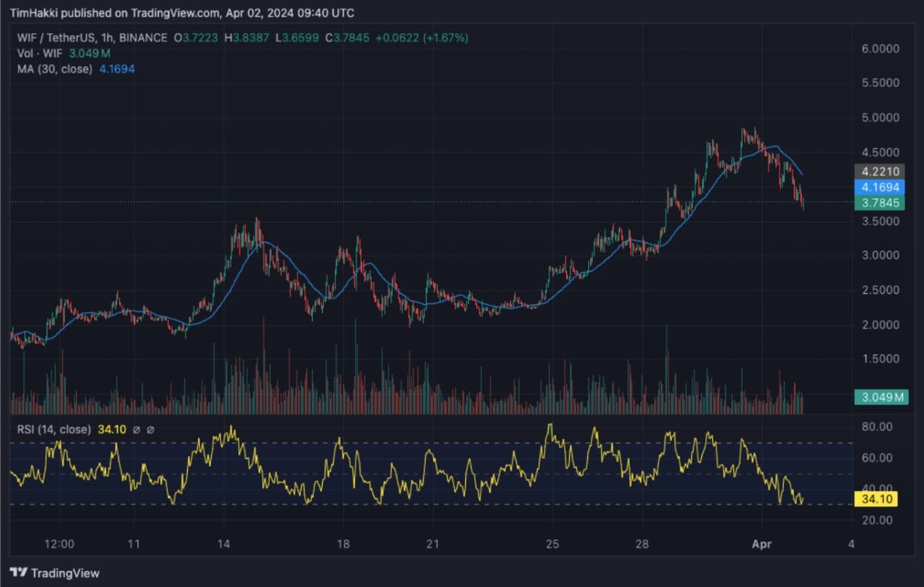924x587 pixels.
Task: Click the 3.049 M volume tag
Action: tap(881, 398)
